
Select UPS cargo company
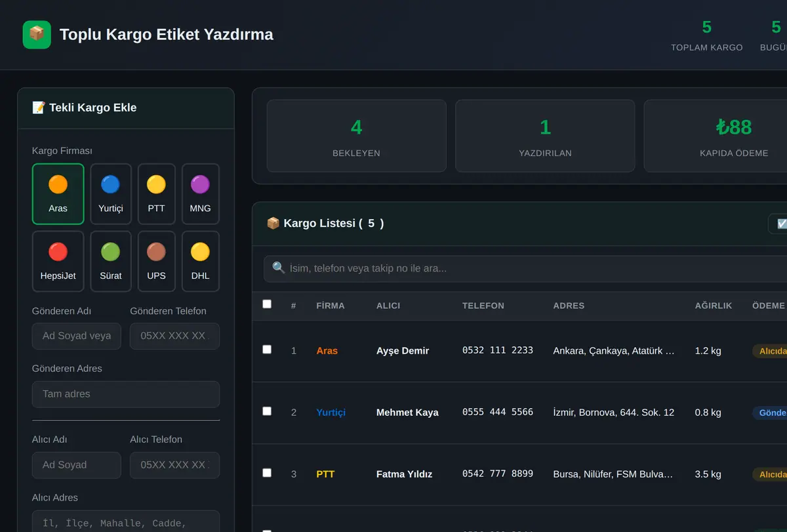[x=156, y=261]
